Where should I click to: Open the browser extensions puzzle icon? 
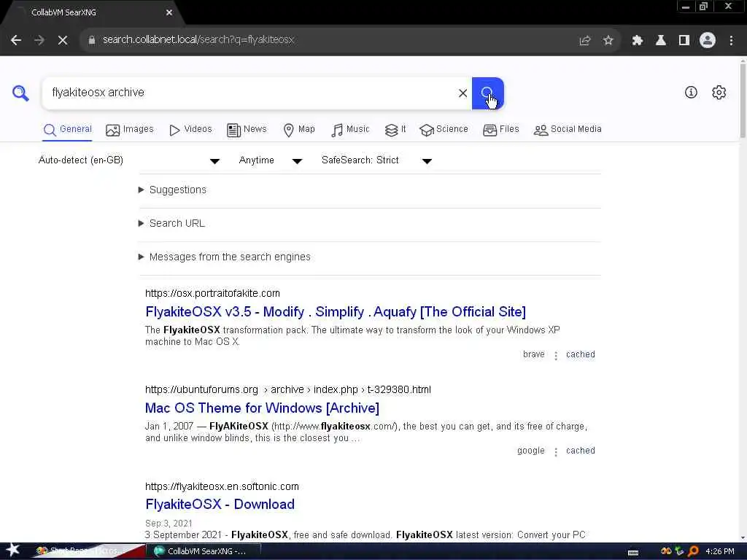point(638,41)
